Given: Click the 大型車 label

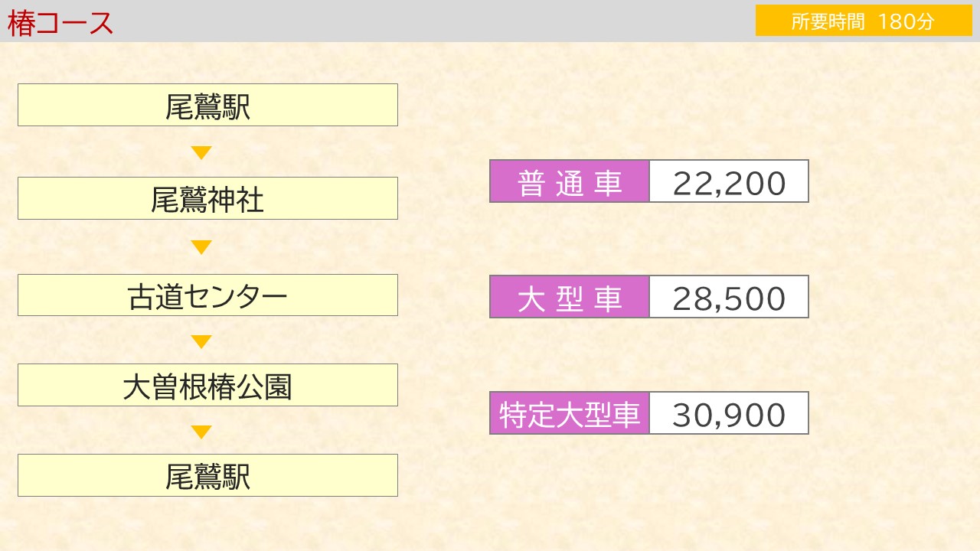Looking at the screenshot, I should pos(570,297).
